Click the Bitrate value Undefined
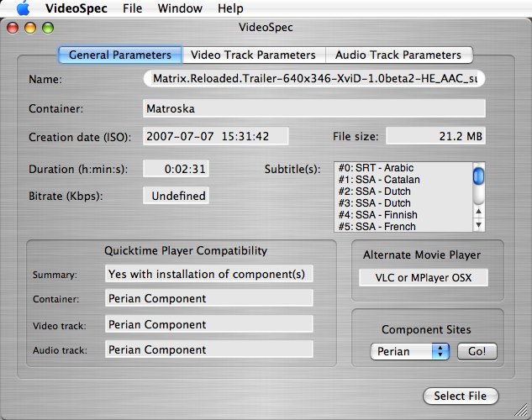 click(x=176, y=196)
